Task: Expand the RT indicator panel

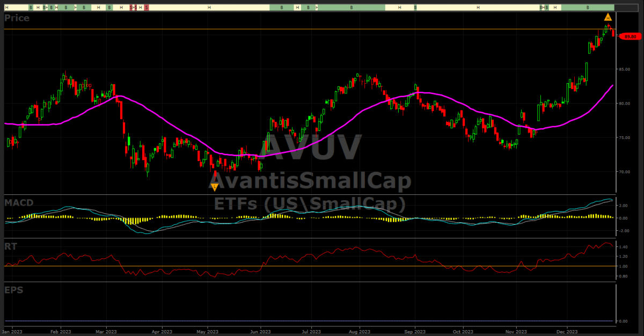Action: 11,246
